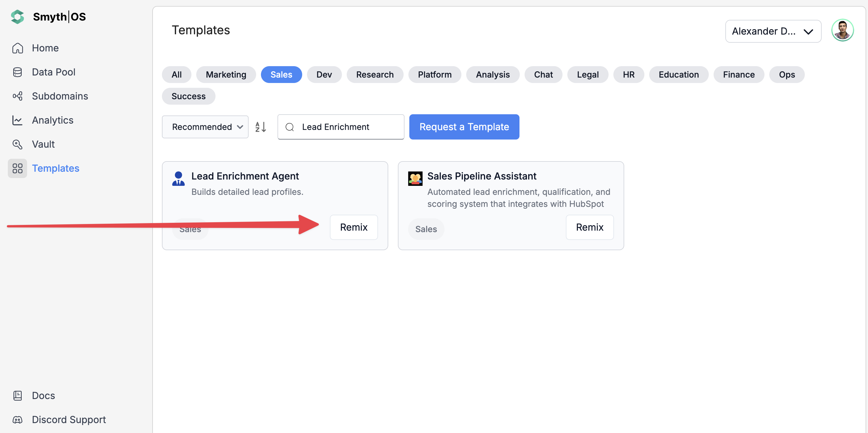This screenshot has width=868, height=433.
Task: Remix the Lead Enrichment Agent template
Action: click(353, 227)
